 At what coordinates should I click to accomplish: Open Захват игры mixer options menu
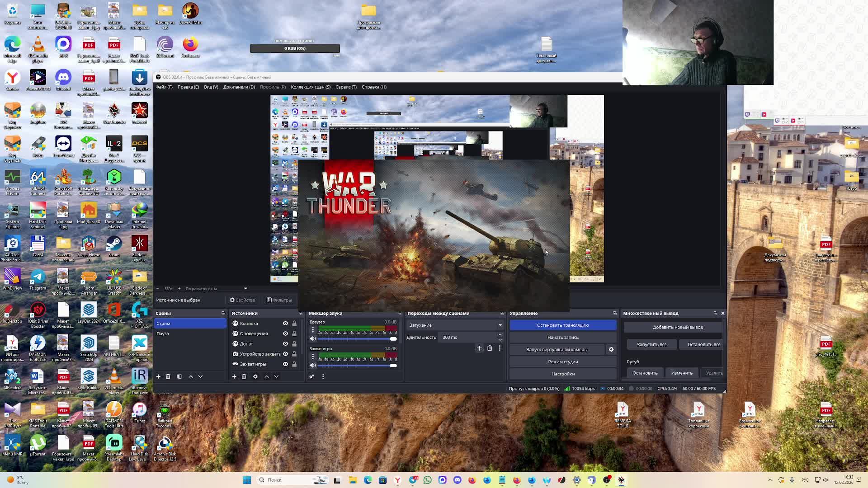click(313, 357)
